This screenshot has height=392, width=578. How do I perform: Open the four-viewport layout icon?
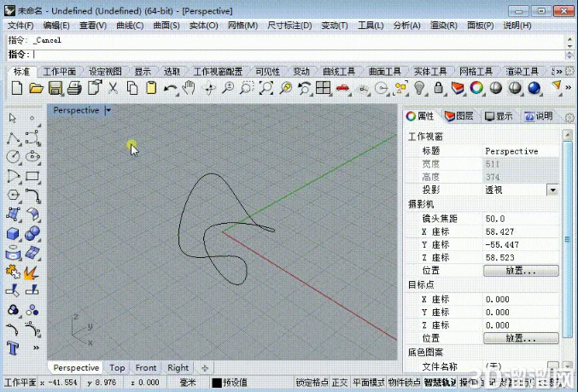(x=323, y=88)
